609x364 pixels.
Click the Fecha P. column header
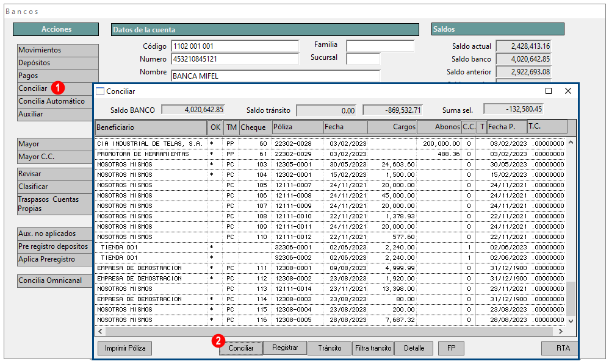click(x=507, y=127)
